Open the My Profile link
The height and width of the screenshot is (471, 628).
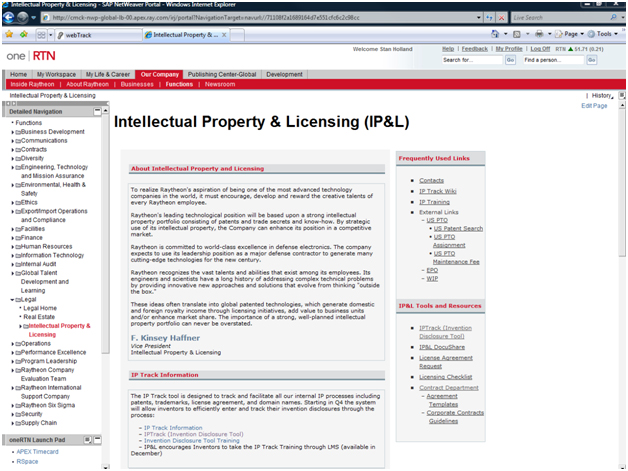pyautogui.click(x=509, y=49)
